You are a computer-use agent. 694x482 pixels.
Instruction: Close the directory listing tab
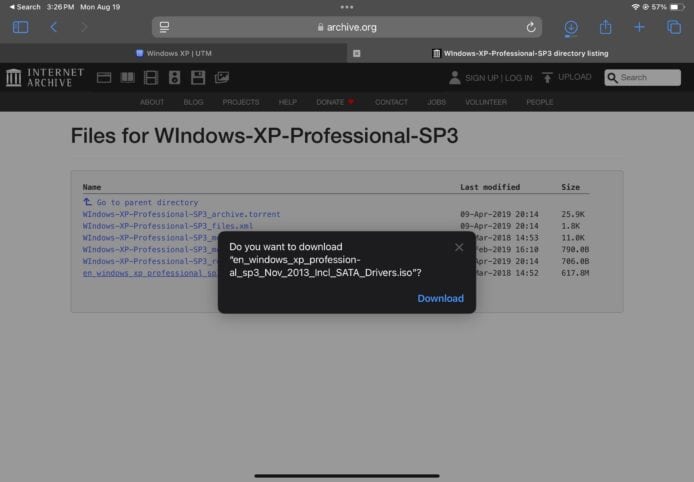click(357, 53)
